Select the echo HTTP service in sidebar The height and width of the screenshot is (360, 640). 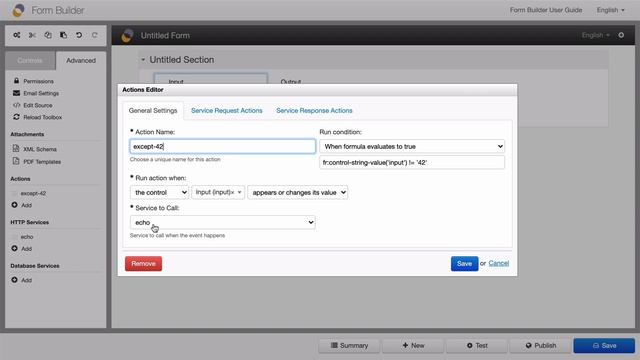click(27, 236)
